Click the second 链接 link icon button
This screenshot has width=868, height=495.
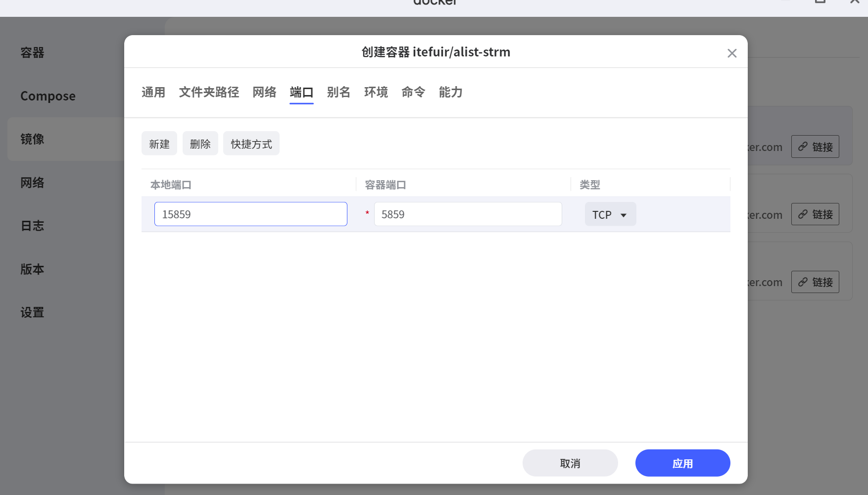pos(815,214)
